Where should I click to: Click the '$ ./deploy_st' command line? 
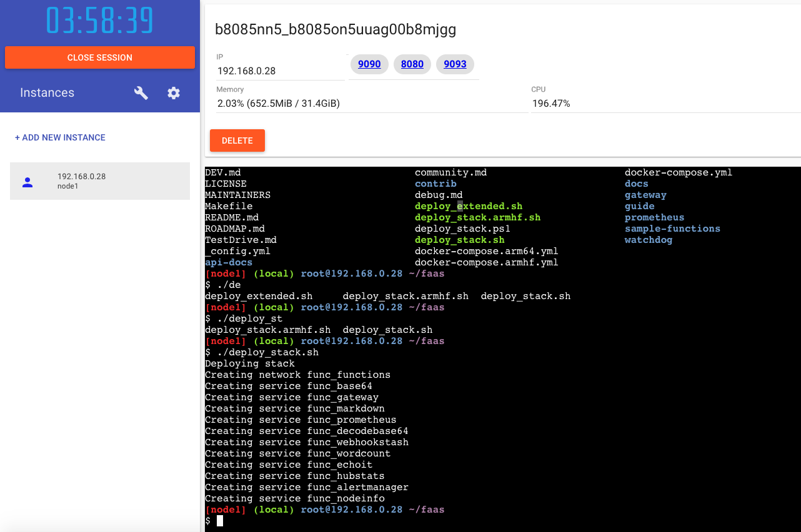tap(244, 318)
